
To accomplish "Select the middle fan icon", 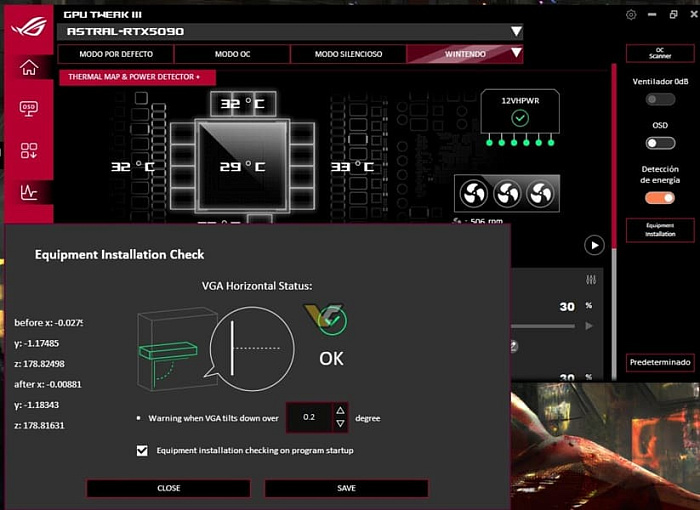I will click(x=507, y=194).
